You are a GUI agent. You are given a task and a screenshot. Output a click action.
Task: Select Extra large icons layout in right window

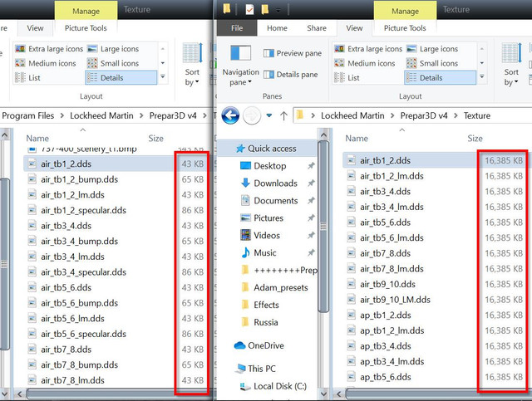click(x=368, y=49)
